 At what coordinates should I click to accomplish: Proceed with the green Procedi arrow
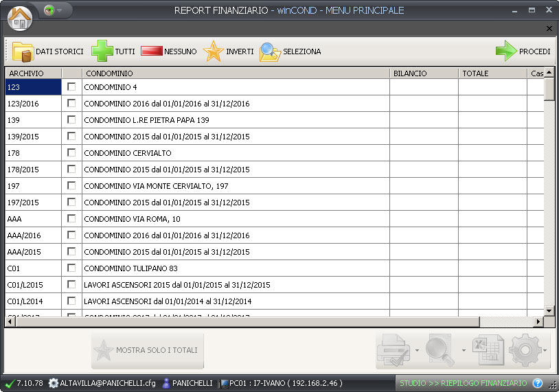coord(506,52)
